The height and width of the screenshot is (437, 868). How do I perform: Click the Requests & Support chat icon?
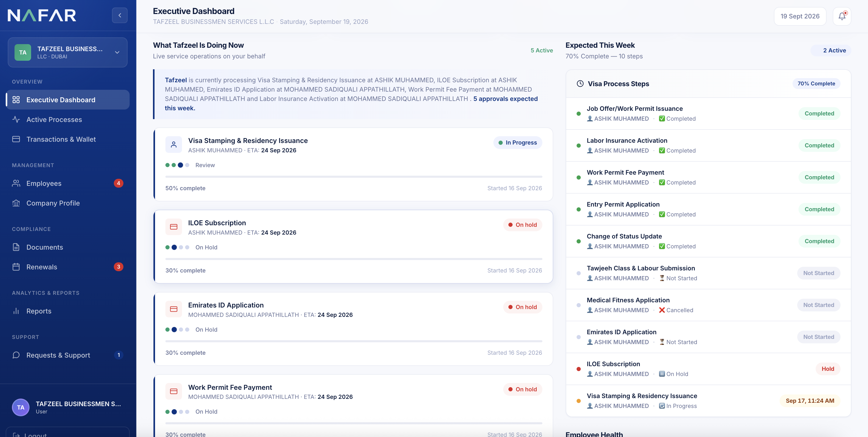click(16, 355)
